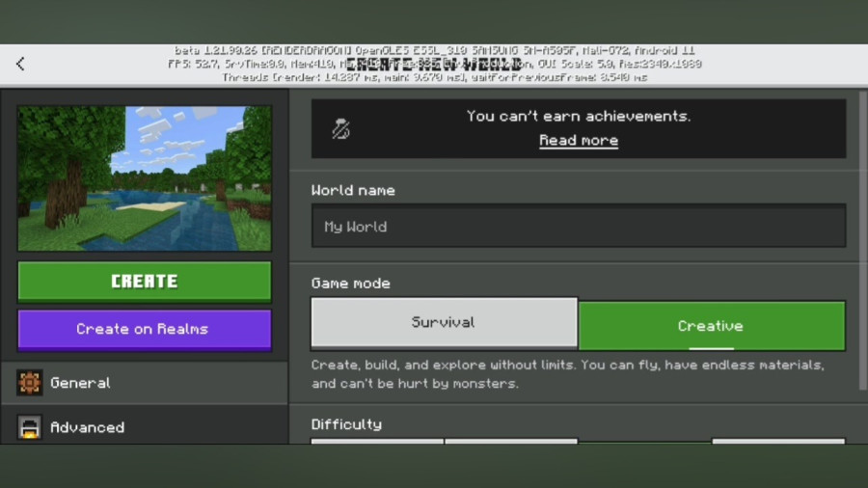Click the Creative mode description text
868x488 pixels.
[x=567, y=374]
